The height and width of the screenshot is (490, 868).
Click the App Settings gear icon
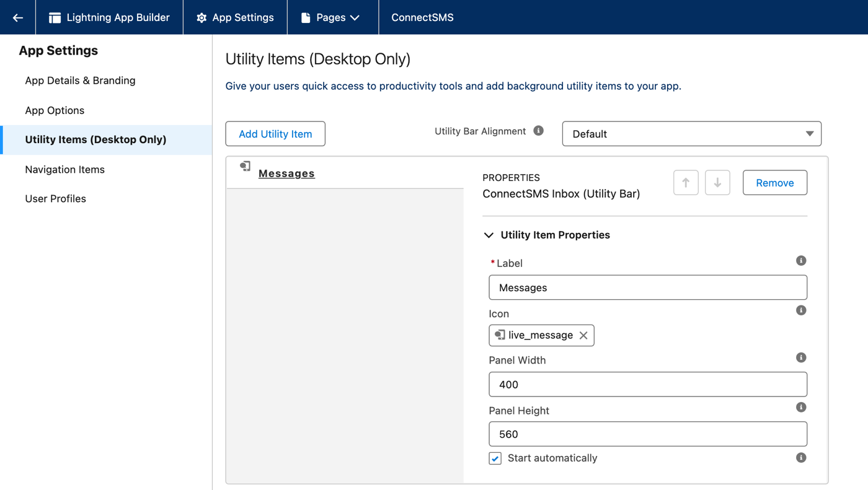pos(201,17)
